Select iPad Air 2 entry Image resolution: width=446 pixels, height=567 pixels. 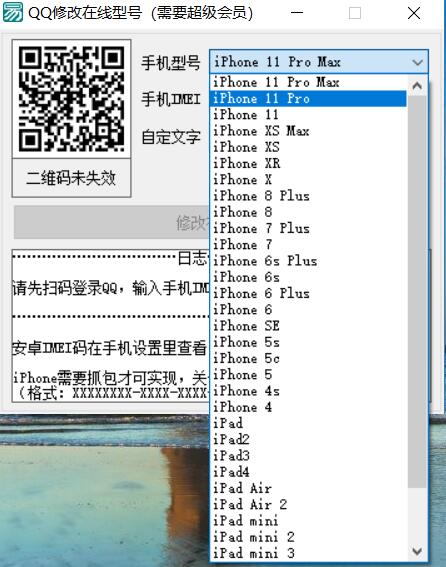[308, 504]
